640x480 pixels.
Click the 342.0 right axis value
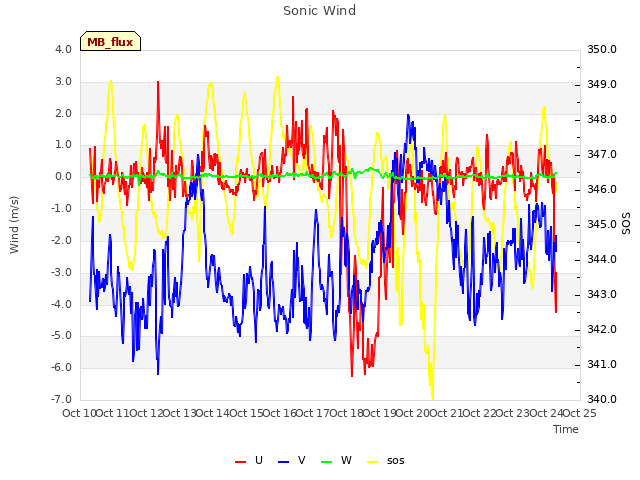point(602,329)
